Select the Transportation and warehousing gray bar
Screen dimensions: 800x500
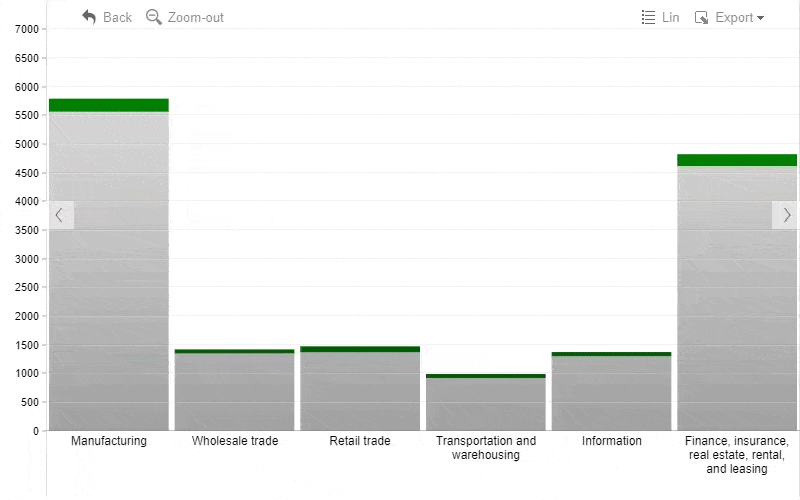click(486, 404)
